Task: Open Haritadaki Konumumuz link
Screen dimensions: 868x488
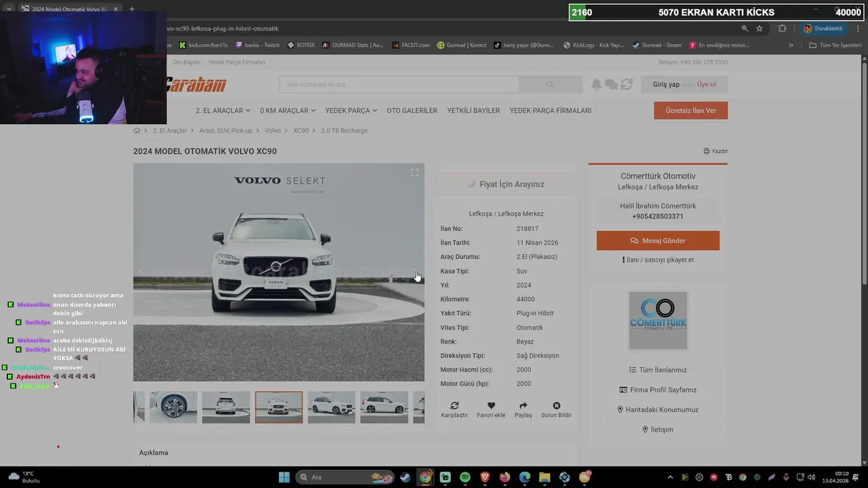Action: (x=658, y=409)
